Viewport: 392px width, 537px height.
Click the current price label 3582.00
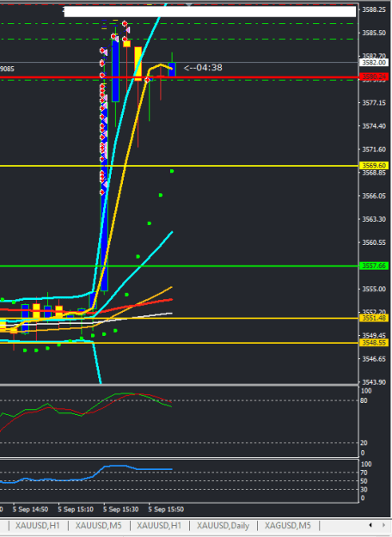click(373, 63)
